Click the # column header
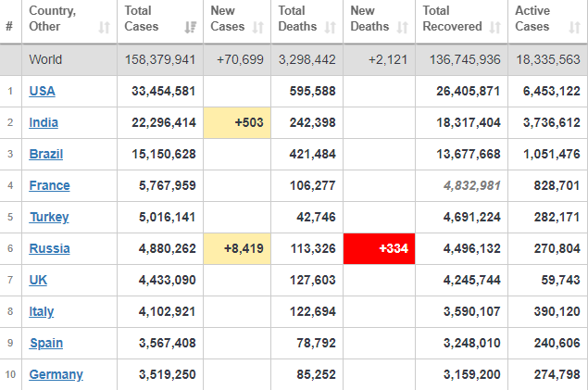 9,26
